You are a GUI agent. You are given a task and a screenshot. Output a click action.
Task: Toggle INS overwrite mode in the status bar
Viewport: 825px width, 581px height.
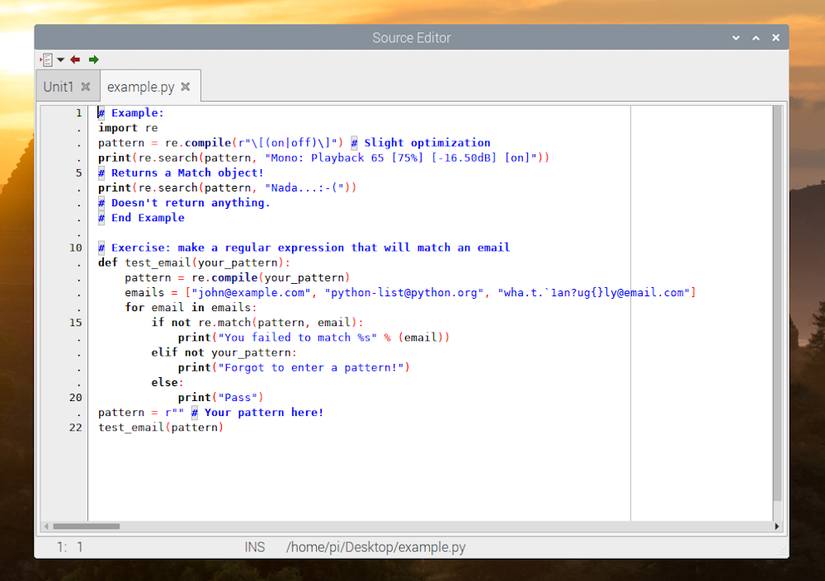click(255, 547)
